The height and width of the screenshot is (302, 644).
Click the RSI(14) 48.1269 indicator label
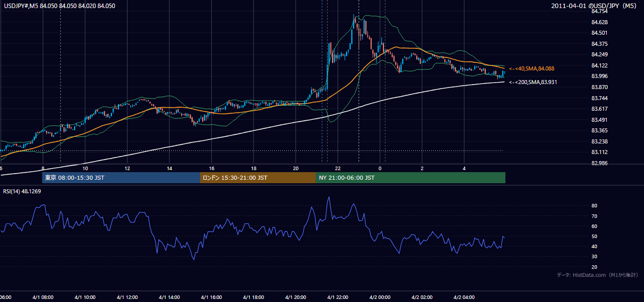click(x=22, y=191)
